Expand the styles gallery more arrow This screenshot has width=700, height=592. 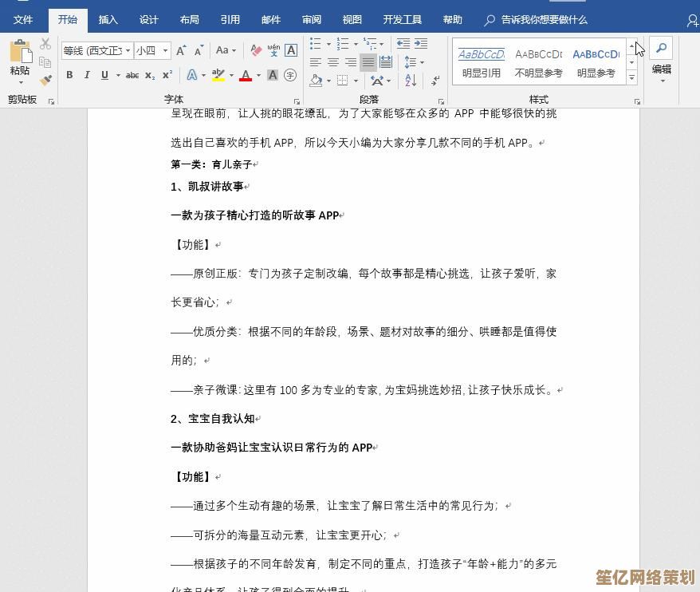click(x=631, y=77)
